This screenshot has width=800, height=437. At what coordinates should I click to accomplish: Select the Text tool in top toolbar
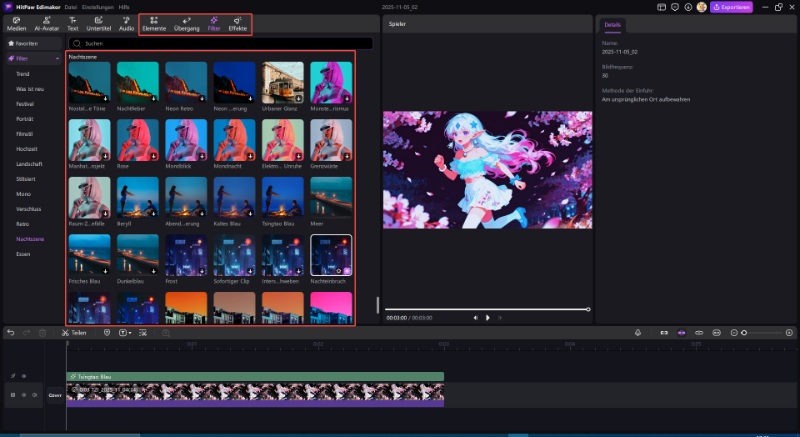point(73,24)
